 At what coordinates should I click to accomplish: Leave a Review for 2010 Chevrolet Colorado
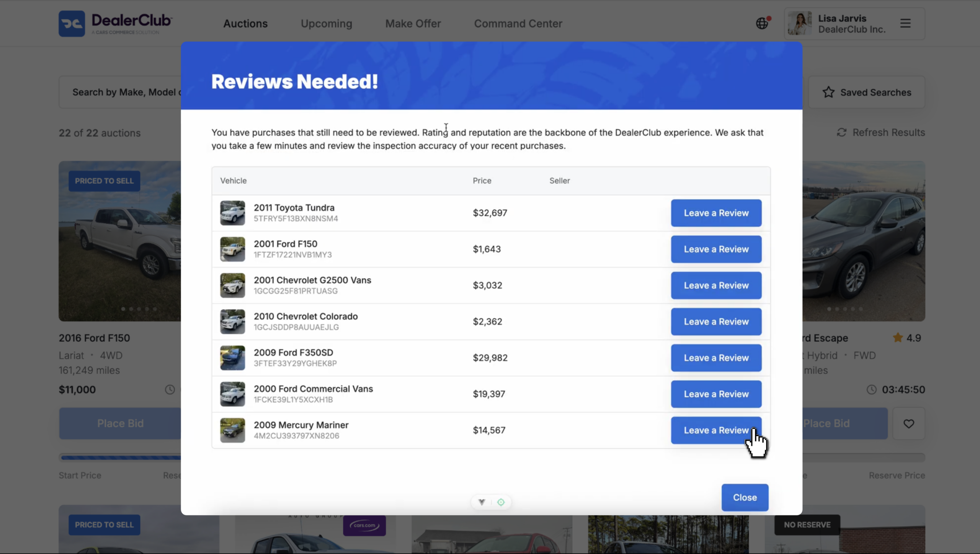point(716,322)
